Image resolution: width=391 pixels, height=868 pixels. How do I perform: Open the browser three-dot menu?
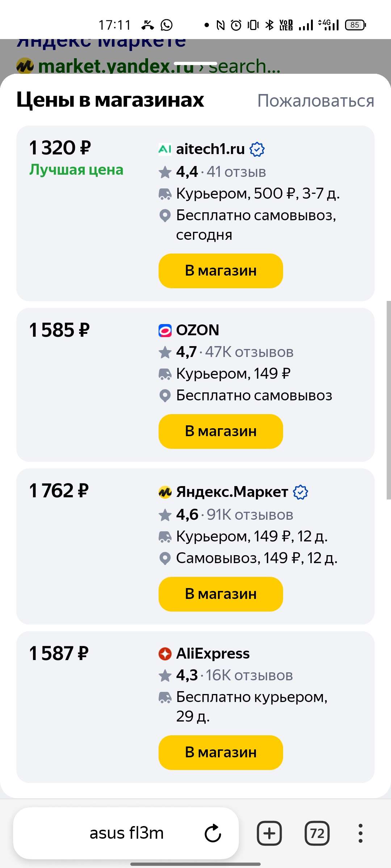[x=360, y=833]
